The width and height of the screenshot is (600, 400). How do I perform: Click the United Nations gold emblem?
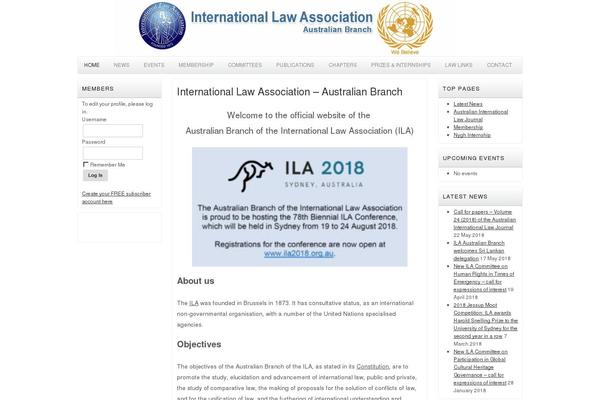tap(405, 26)
